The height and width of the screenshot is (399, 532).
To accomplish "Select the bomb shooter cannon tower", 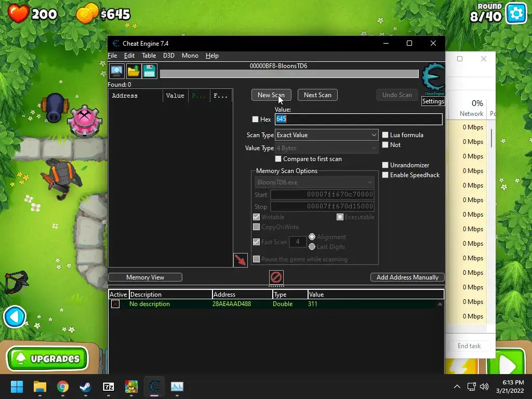I will (x=54, y=108).
